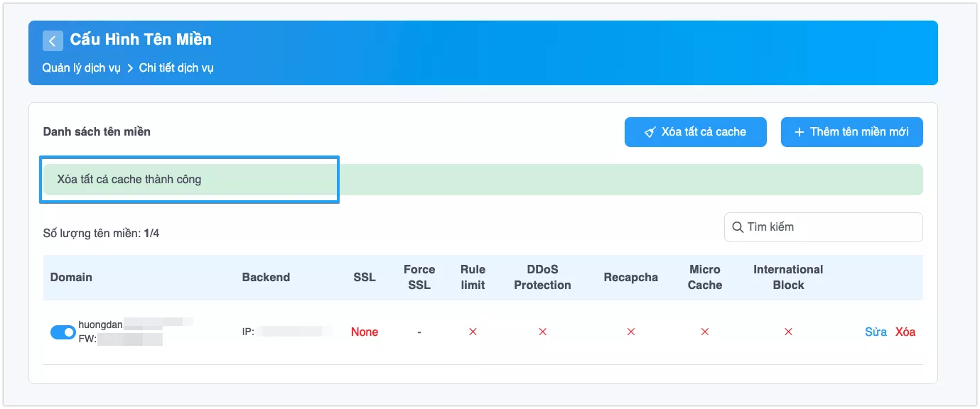
Task: Click the breadcrumb chevron separator
Action: tap(130, 69)
